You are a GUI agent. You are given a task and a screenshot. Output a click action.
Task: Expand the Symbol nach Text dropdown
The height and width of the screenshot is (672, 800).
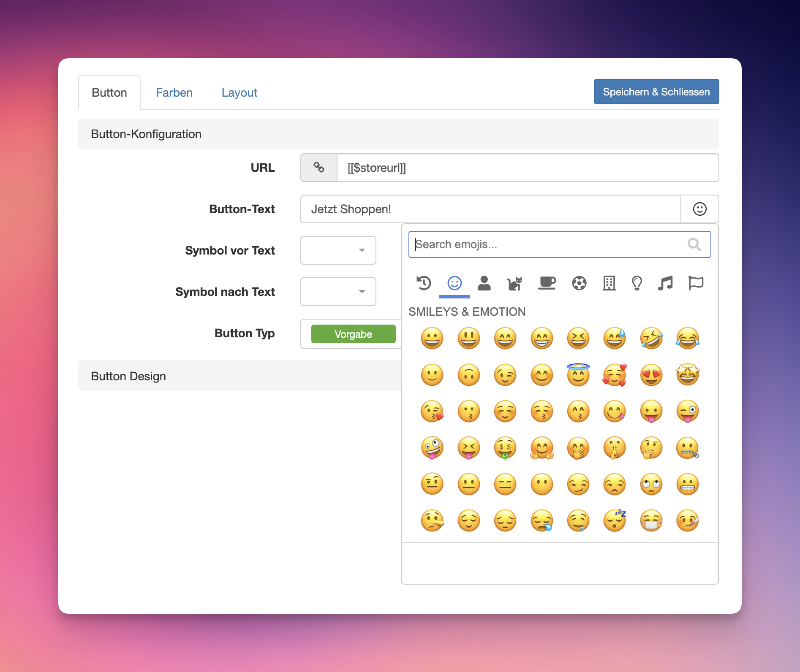[x=338, y=291]
